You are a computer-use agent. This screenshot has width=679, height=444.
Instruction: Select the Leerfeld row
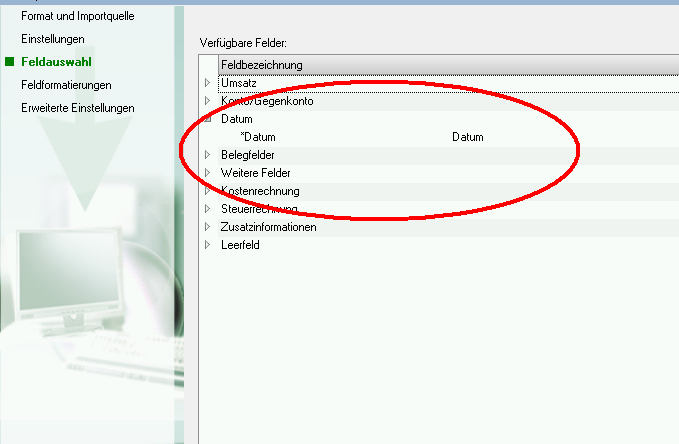[x=449, y=245]
